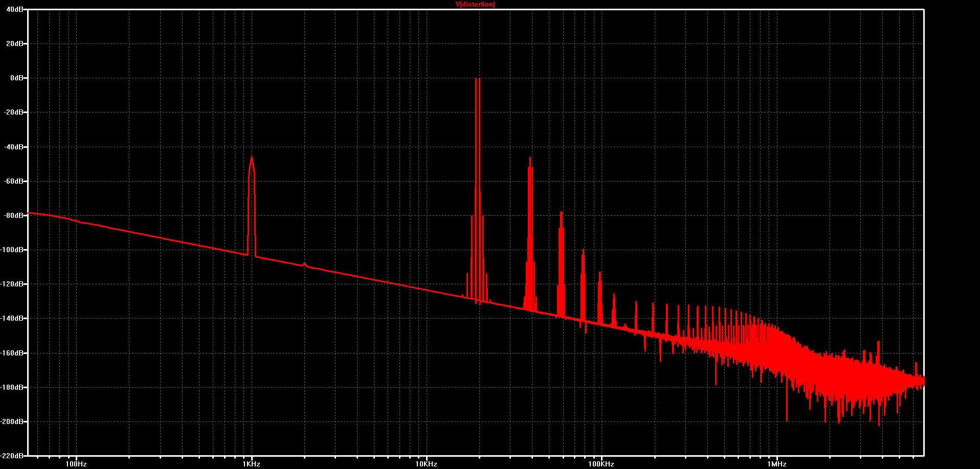Click the -40dB vertical axis label

[x=14, y=147]
